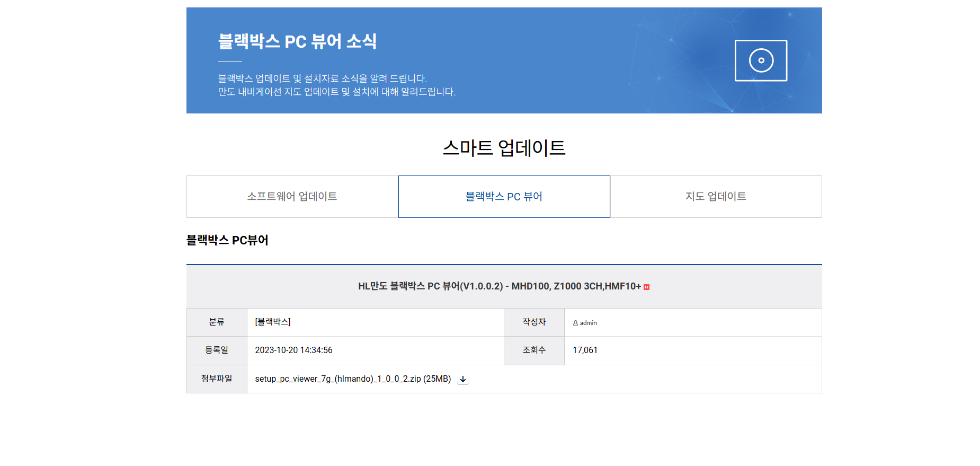
Task: Click the 작성자 label cell
Action: [x=534, y=322]
